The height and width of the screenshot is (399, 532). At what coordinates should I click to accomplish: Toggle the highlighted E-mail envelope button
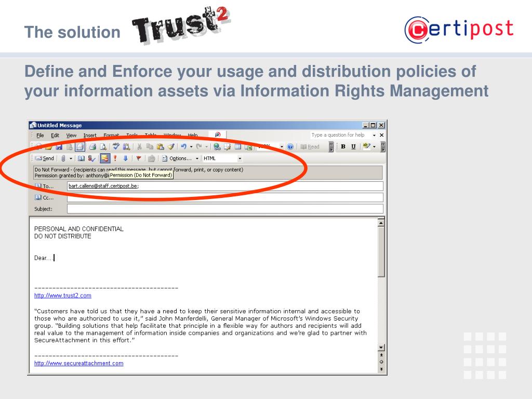(79, 147)
